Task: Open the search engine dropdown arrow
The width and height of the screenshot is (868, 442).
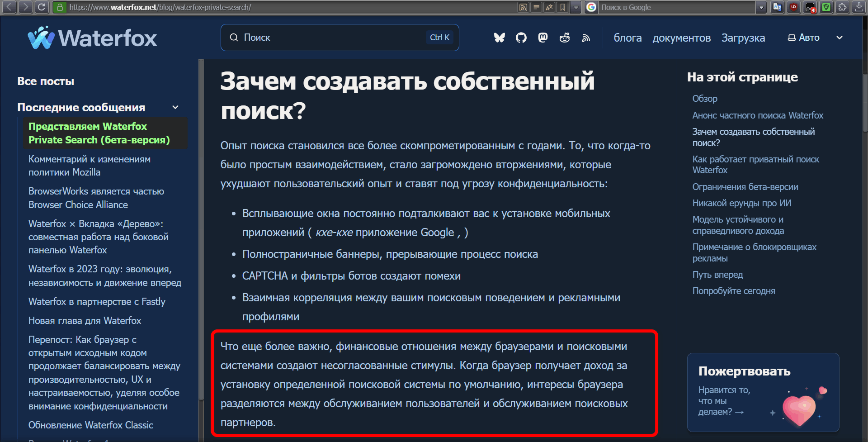Action: click(761, 7)
